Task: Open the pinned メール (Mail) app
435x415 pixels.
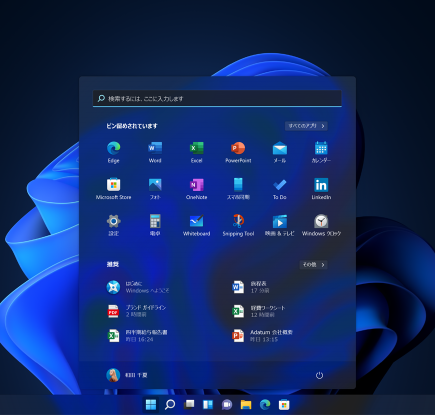Action: tap(280, 152)
